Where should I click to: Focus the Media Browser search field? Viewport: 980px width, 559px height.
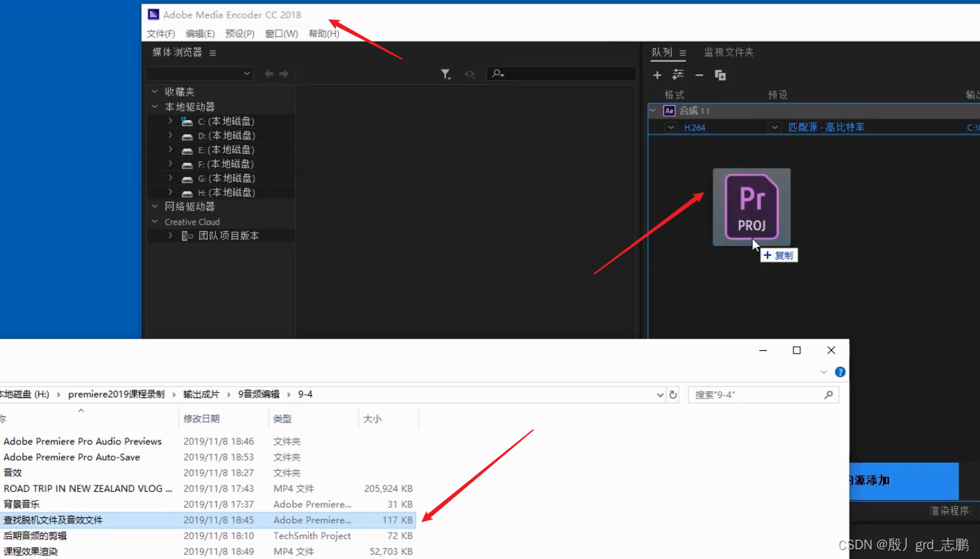pyautogui.click(x=561, y=74)
